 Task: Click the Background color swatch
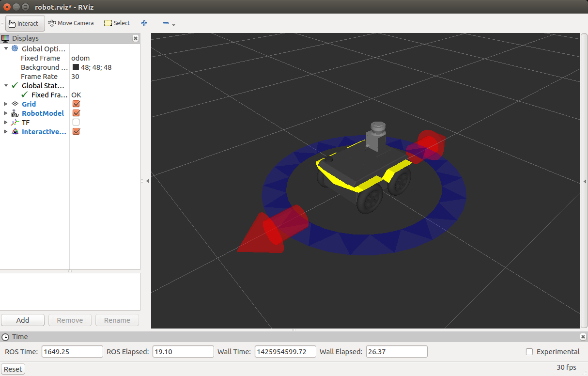click(x=76, y=67)
